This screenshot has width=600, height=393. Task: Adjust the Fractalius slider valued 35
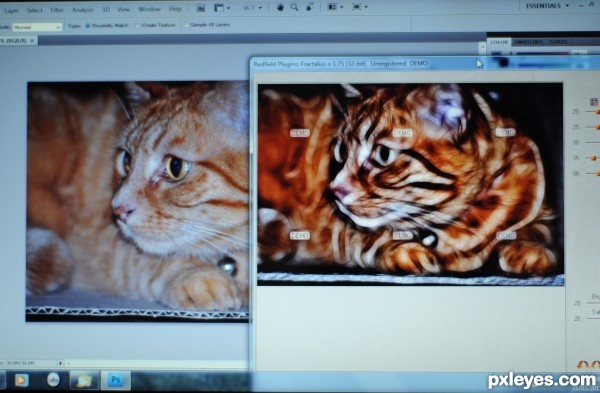tap(592, 158)
